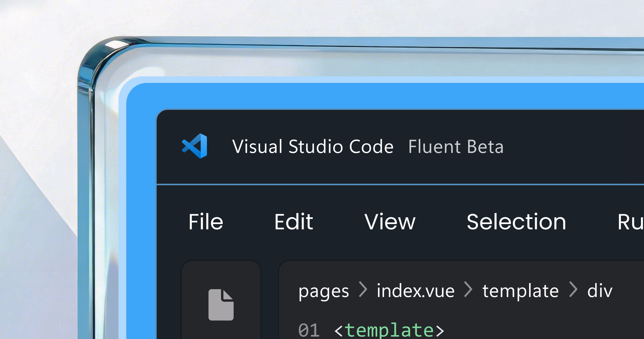
Task: Select the template breadcrumb
Action: pyautogui.click(x=520, y=291)
